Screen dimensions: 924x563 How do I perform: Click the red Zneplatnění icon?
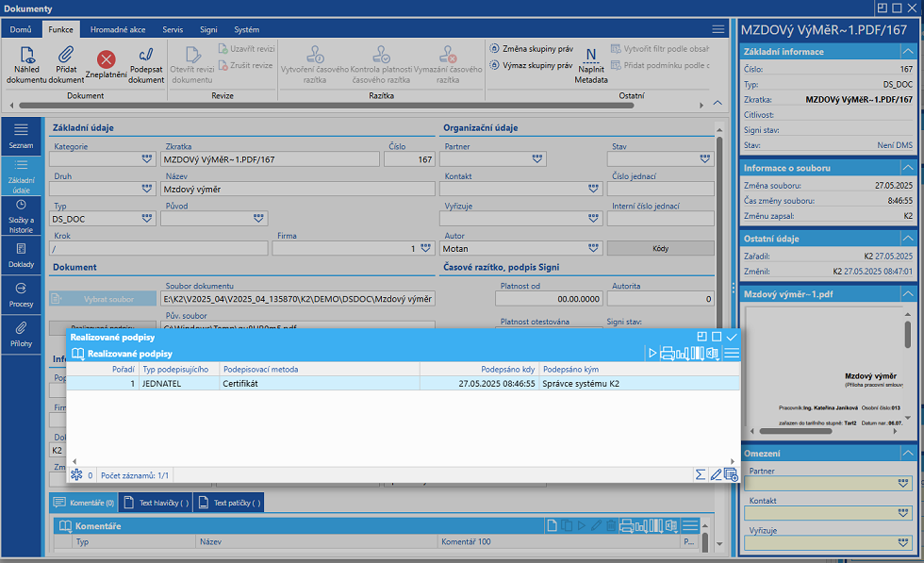point(106,59)
